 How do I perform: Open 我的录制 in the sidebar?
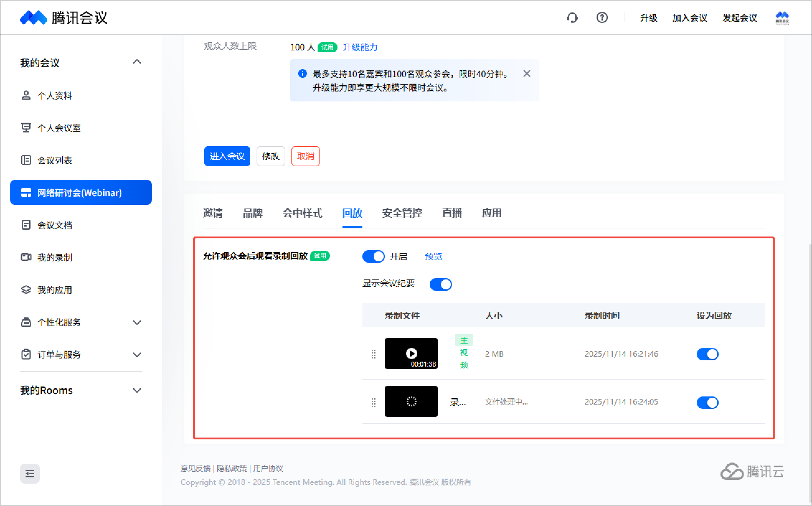[x=54, y=257]
